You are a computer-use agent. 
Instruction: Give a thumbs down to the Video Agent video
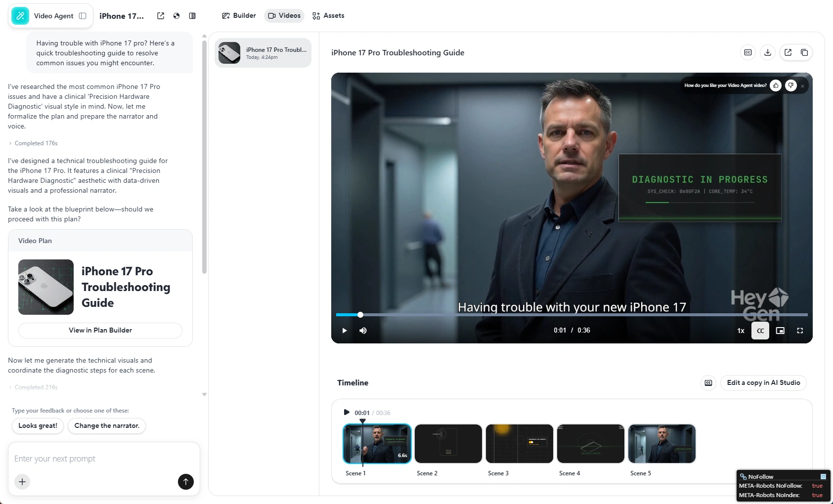[x=790, y=85]
